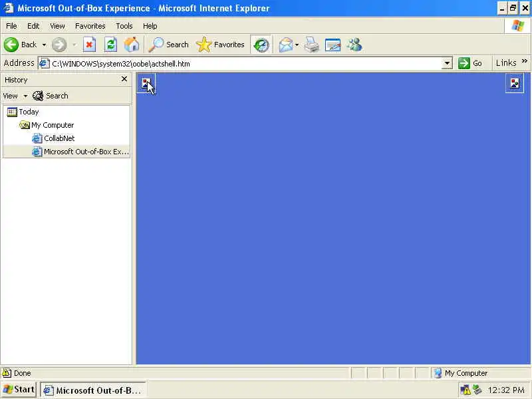Open the Back button history dropdown arrow
The height and width of the screenshot is (399, 532).
44,45
